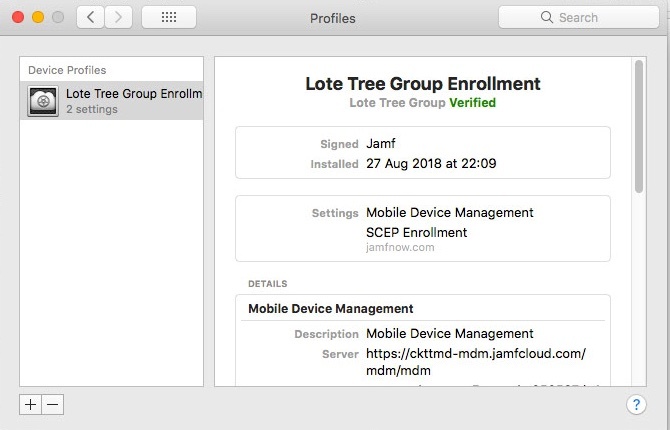Click the '2 settings' subtitle

92,109
